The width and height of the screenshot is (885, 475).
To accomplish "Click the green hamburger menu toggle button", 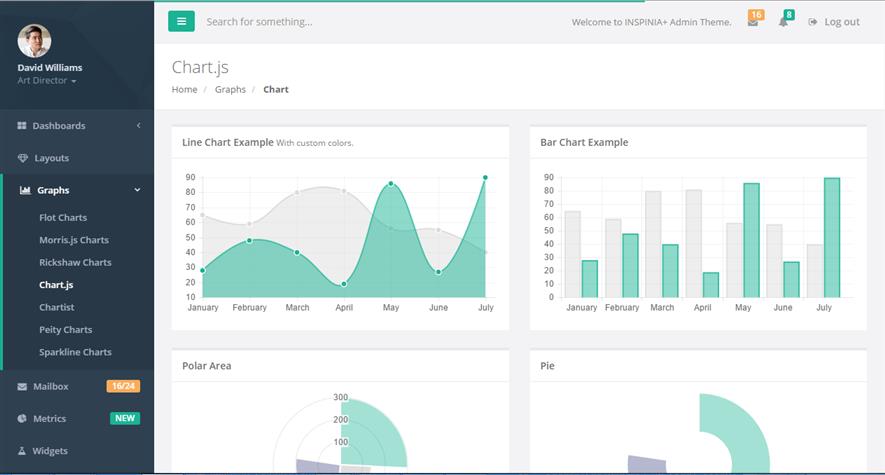I will pos(181,21).
